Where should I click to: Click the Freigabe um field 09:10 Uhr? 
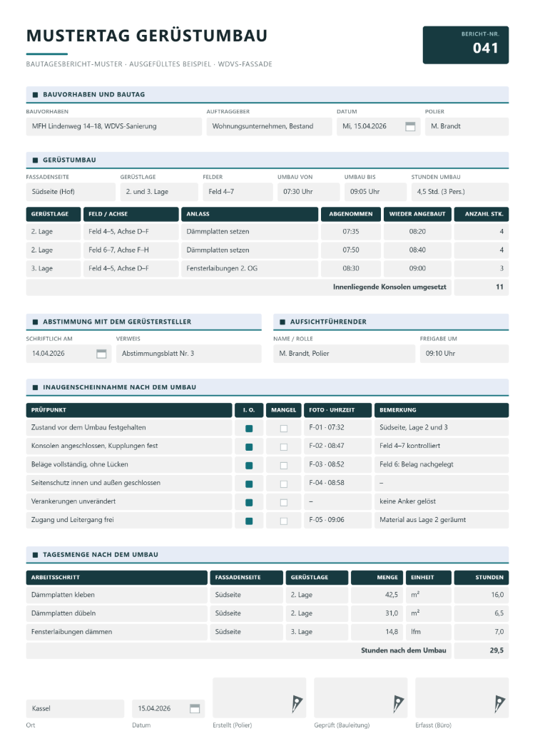(464, 354)
